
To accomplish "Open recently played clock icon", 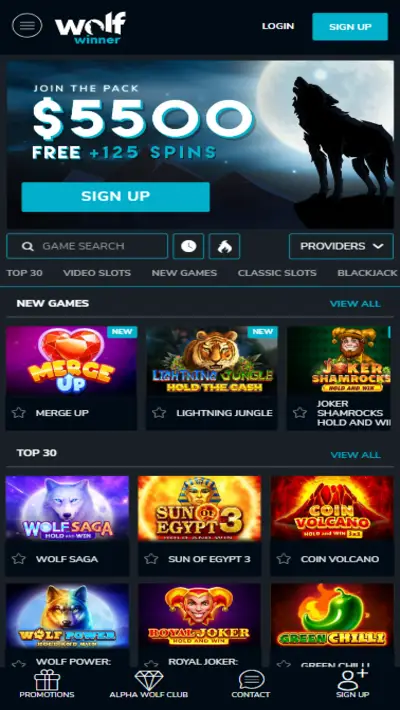I will click(188, 246).
